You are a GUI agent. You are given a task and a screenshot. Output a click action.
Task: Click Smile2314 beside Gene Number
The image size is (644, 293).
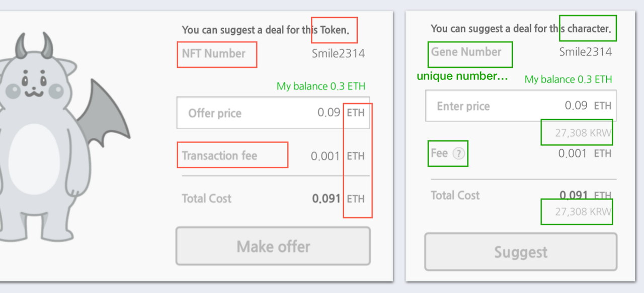pyautogui.click(x=586, y=52)
